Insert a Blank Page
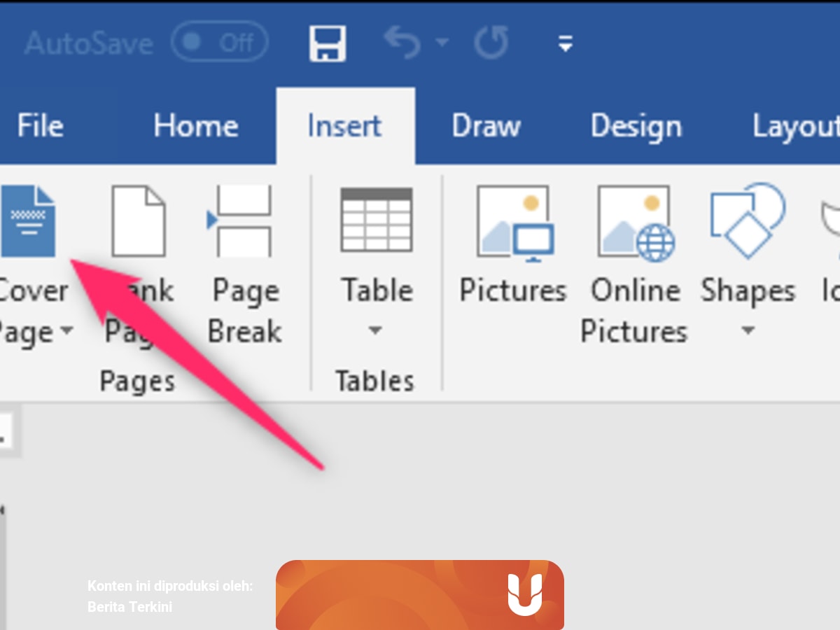Screen dimensions: 840x630 (x=138, y=220)
